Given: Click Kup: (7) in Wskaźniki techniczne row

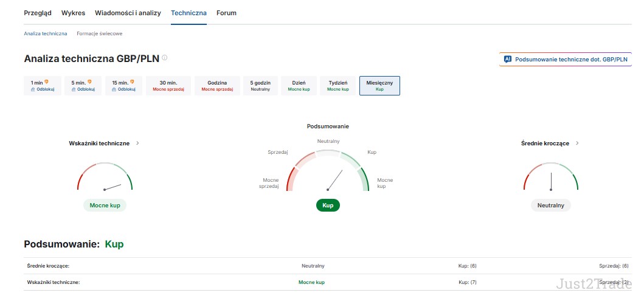Looking at the screenshot, I should pyautogui.click(x=468, y=282).
